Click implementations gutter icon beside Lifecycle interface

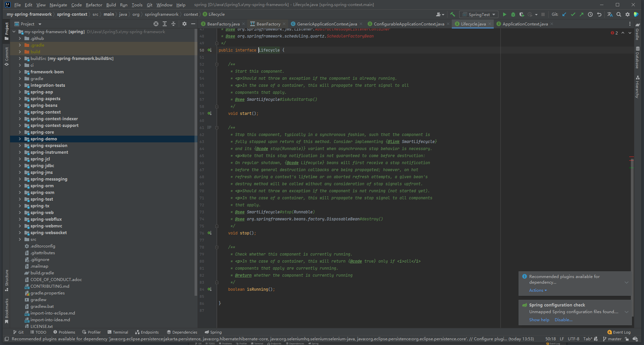click(210, 50)
